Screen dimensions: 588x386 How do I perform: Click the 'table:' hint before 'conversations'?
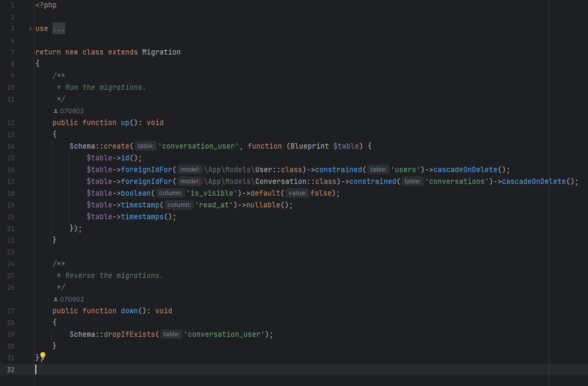point(413,181)
